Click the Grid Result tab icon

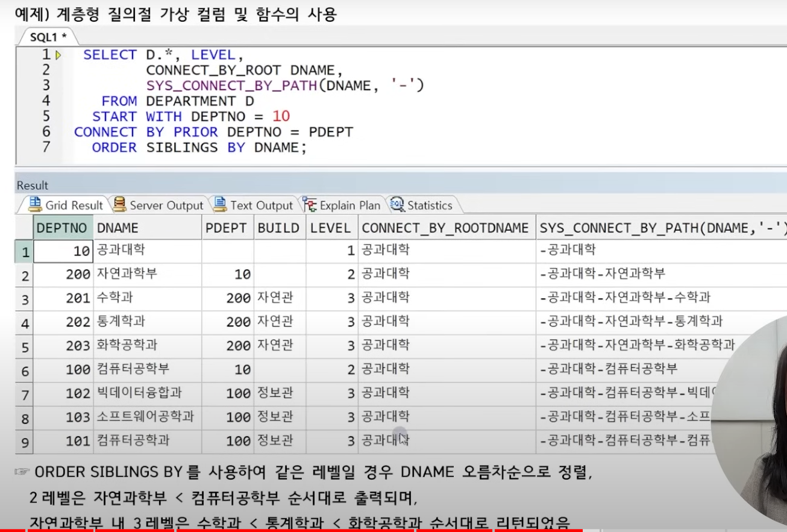pos(35,205)
